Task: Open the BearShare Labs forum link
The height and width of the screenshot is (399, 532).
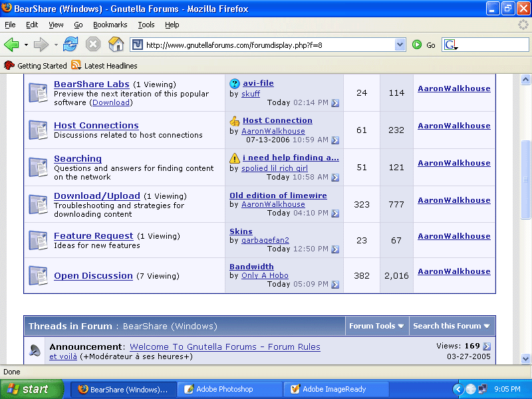Action: tap(92, 84)
